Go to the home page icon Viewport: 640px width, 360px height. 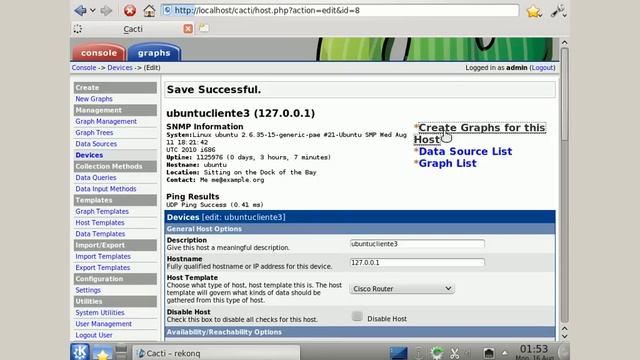pyautogui.click(x=149, y=10)
